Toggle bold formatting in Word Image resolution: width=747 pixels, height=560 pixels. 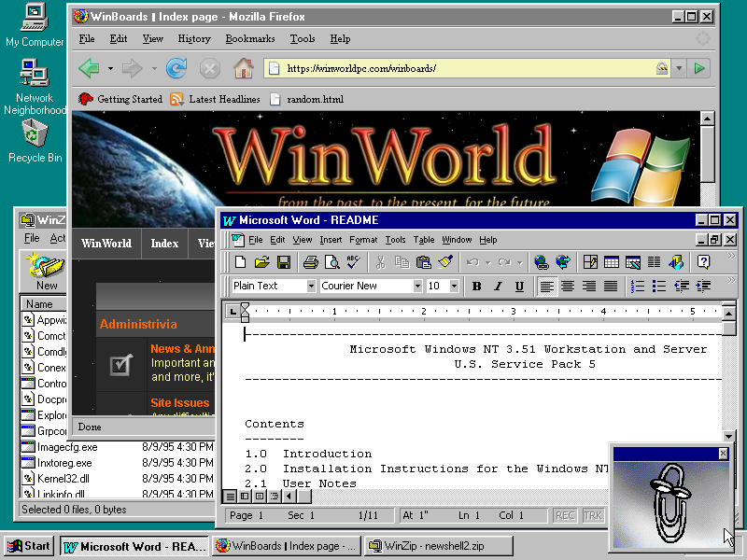476,286
